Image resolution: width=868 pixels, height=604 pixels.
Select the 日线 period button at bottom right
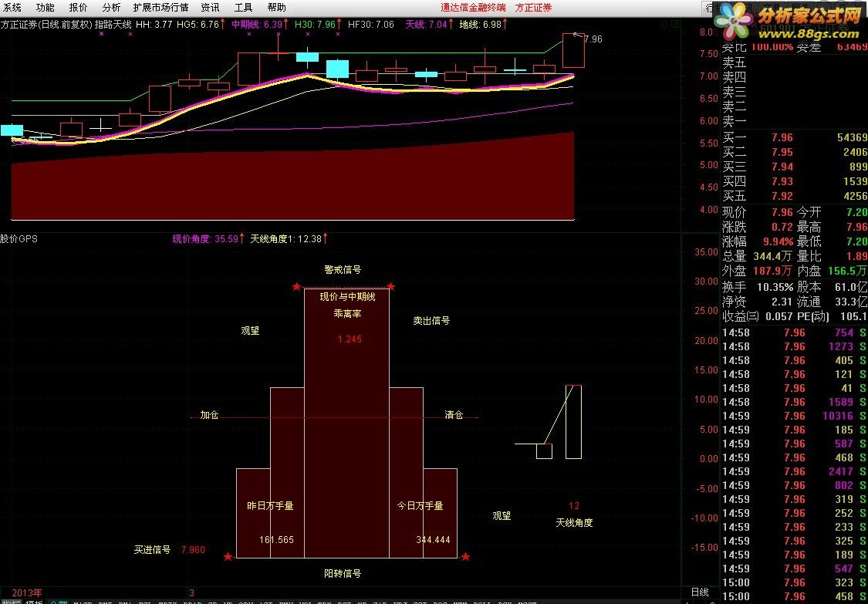click(700, 592)
